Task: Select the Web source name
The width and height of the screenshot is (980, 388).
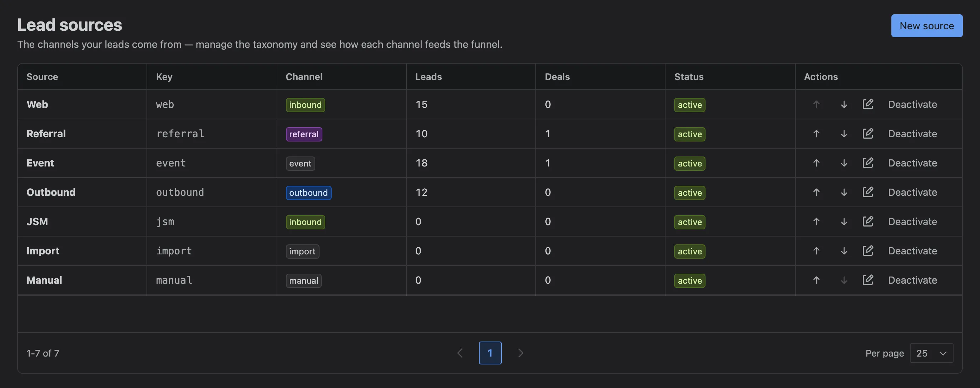Action: 37,104
